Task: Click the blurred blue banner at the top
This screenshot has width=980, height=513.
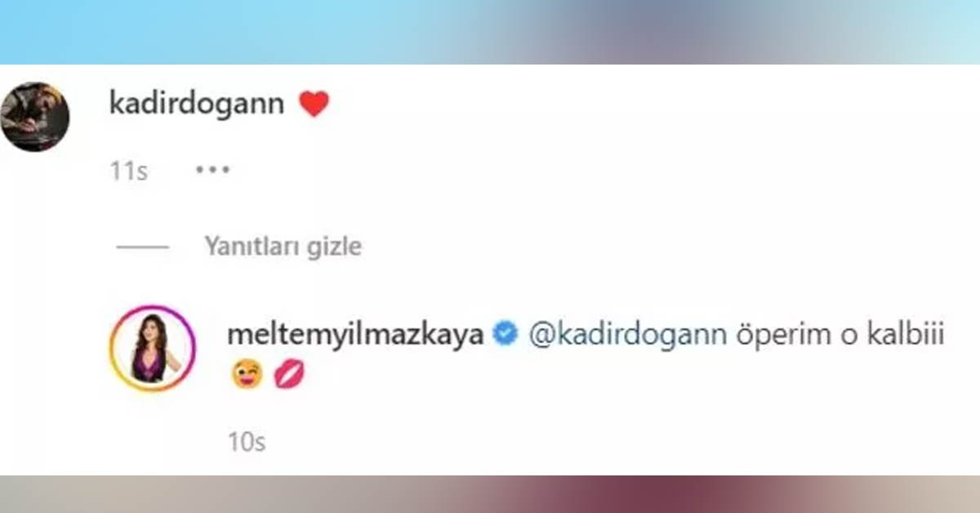Action: [x=490, y=32]
